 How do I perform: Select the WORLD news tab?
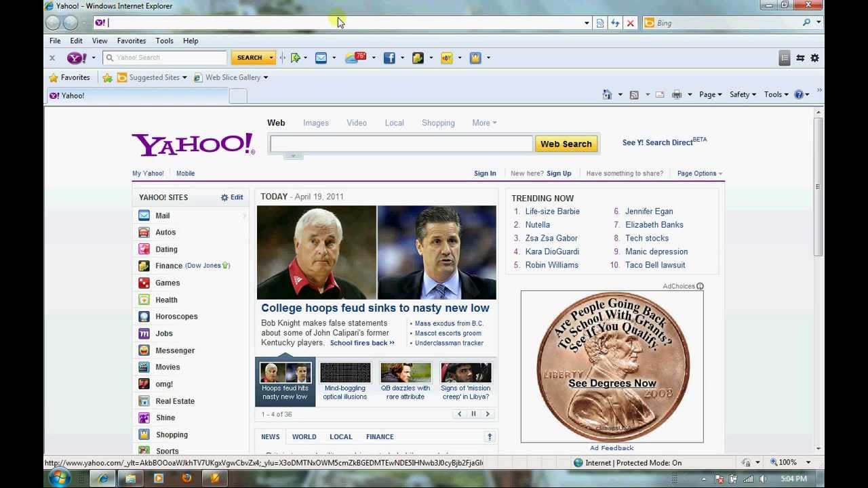(x=304, y=437)
